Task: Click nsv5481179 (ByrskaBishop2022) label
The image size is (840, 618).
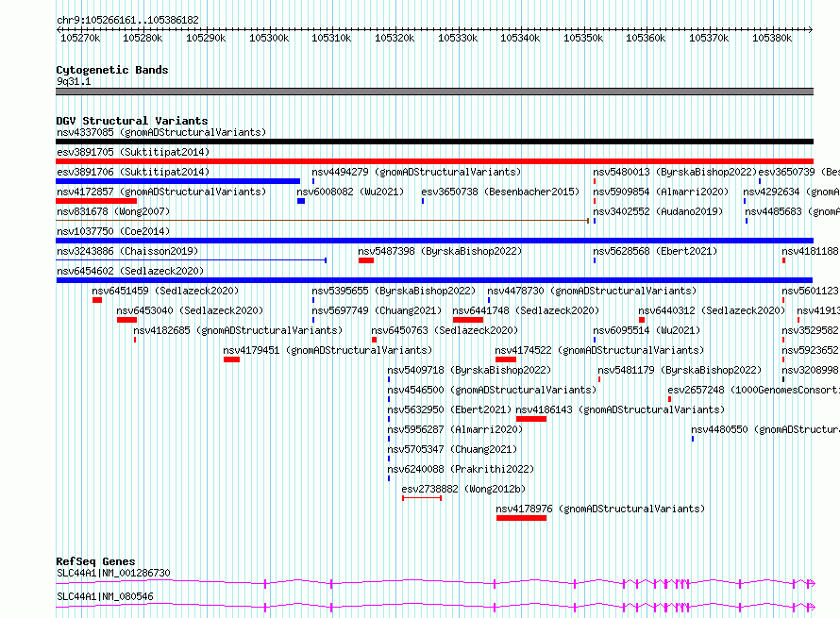Action: tap(680, 370)
